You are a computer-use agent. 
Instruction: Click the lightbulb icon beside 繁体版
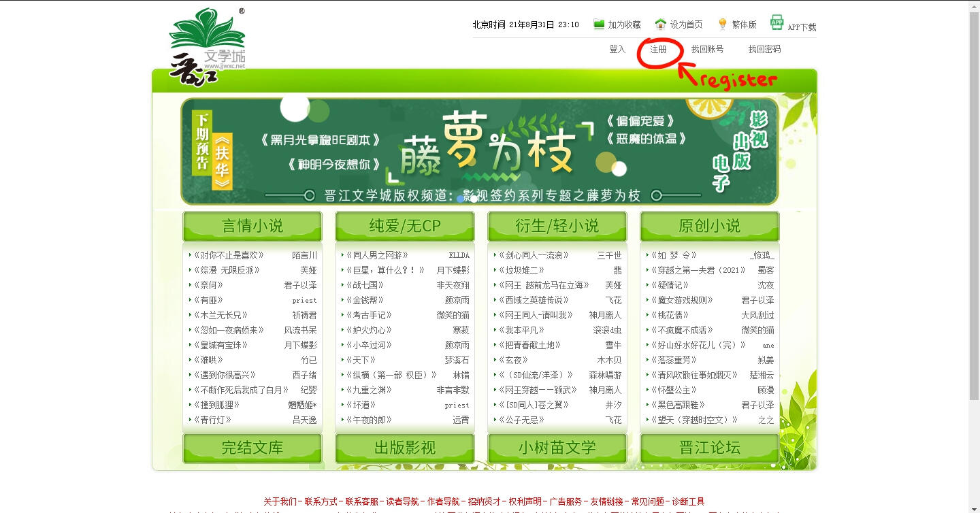point(723,24)
